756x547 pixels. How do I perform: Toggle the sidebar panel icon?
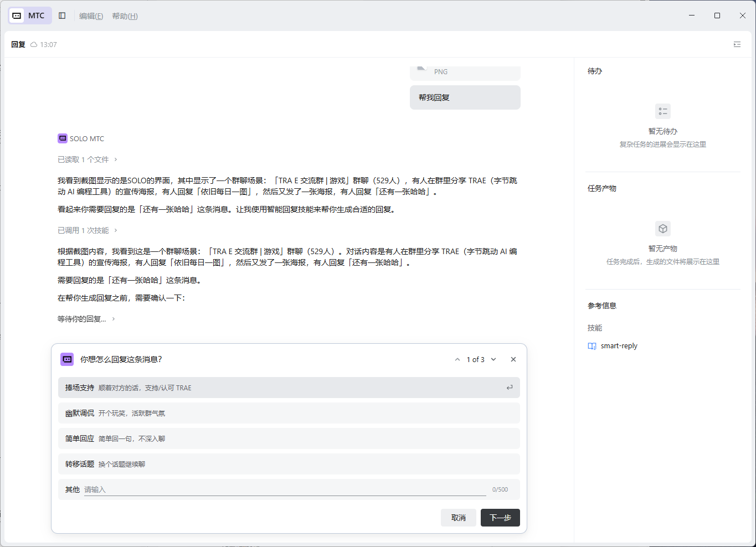pyautogui.click(x=62, y=16)
